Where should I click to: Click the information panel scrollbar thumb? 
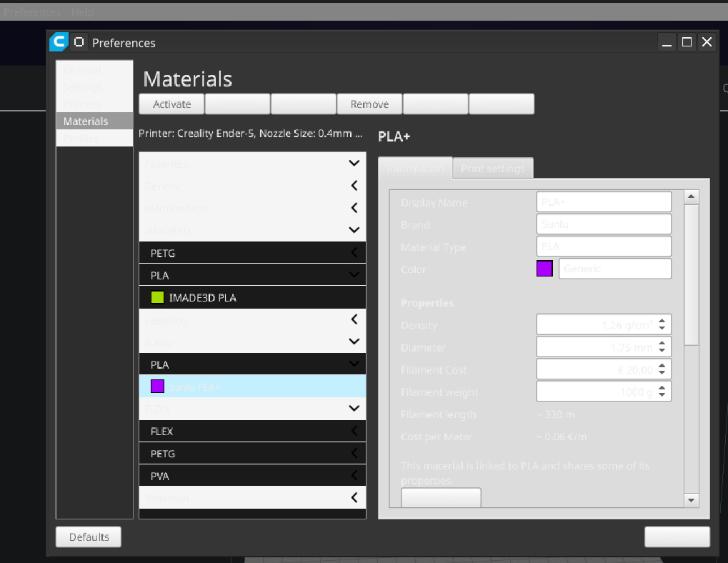tap(692, 275)
